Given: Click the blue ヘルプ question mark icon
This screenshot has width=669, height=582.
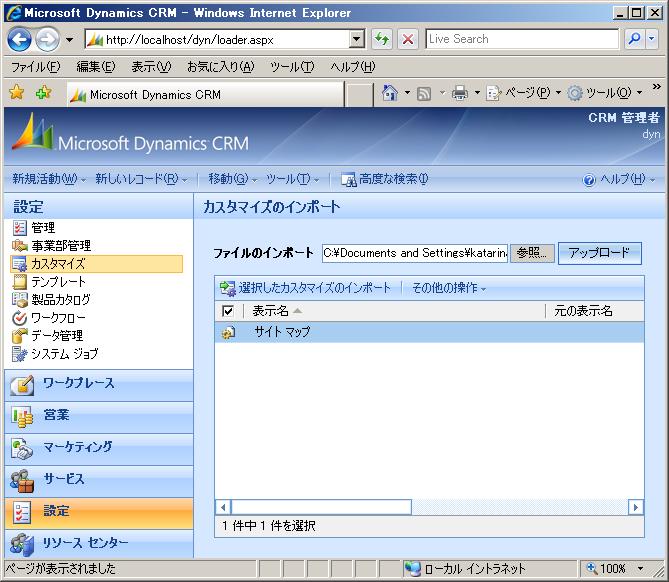Looking at the screenshot, I should pyautogui.click(x=589, y=180).
